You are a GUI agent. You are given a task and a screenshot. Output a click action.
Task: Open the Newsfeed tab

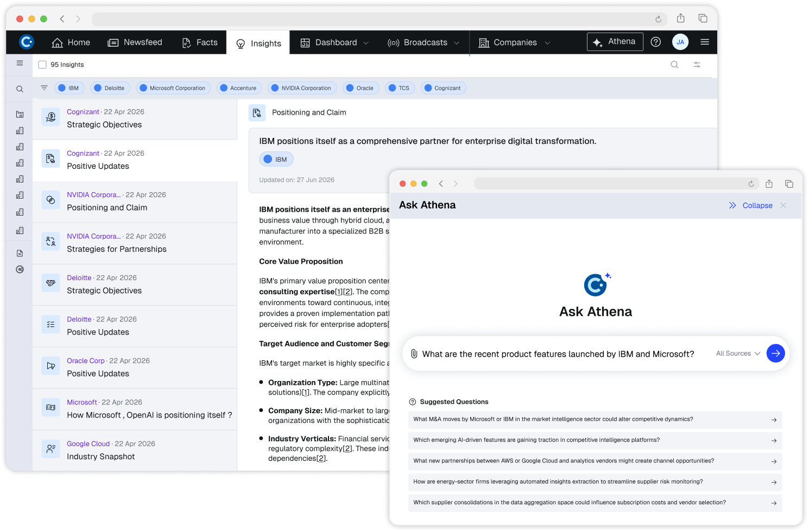[135, 42]
